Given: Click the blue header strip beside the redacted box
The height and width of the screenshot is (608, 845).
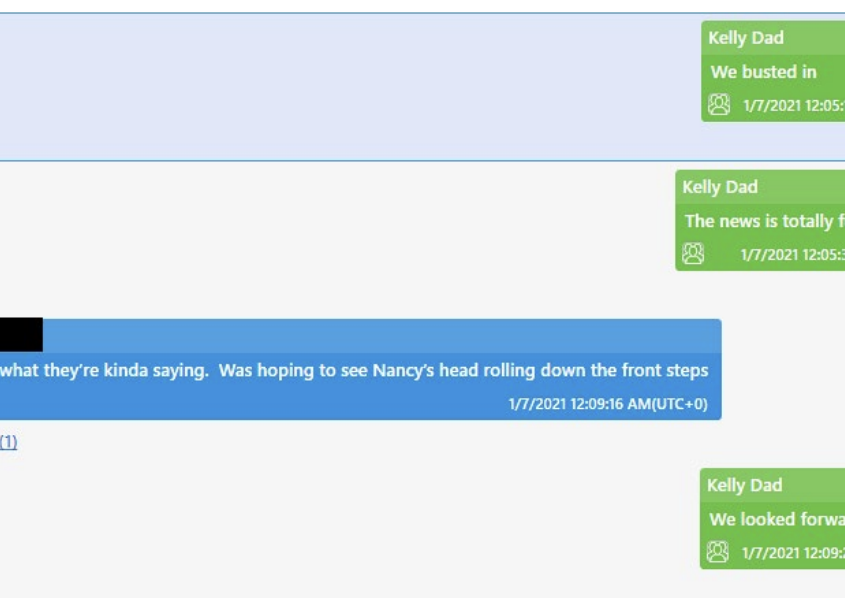Looking at the screenshot, I should (x=380, y=335).
